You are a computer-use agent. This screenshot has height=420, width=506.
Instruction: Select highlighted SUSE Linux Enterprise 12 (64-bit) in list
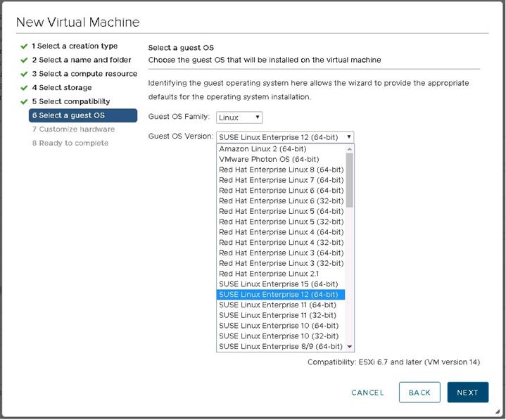tap(281, 295)
